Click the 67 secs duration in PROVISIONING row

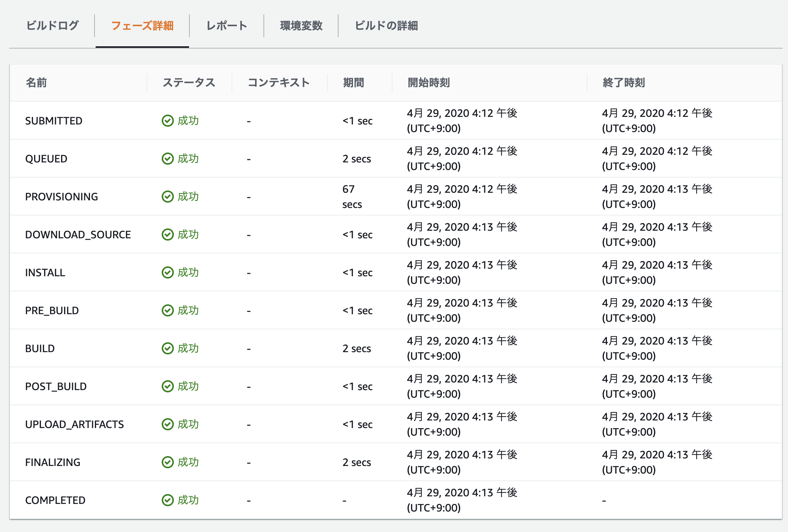pos(352,197)
